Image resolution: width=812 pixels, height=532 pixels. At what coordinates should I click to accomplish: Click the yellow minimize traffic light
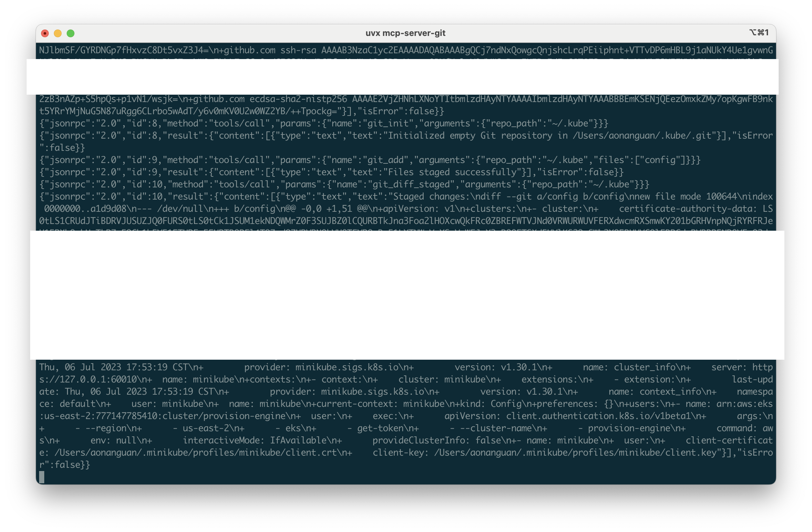coord(57,33)
